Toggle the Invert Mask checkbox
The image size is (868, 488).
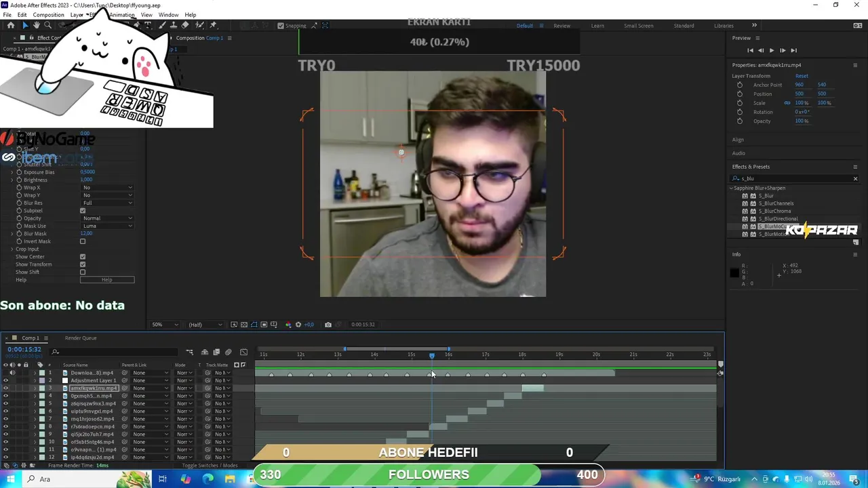[x=83, y=241]
